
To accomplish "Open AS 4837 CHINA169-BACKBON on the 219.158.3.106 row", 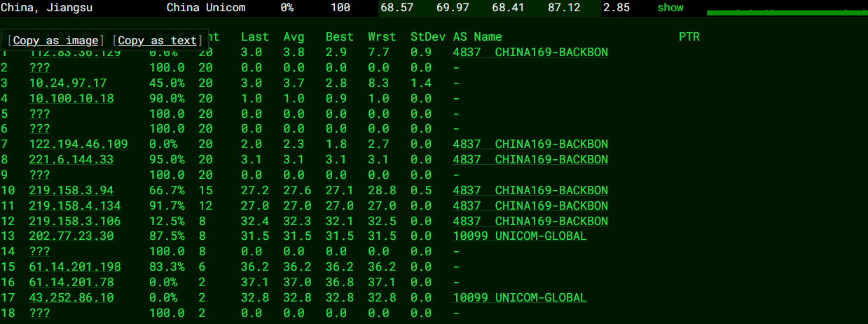I will click(530, 222).
